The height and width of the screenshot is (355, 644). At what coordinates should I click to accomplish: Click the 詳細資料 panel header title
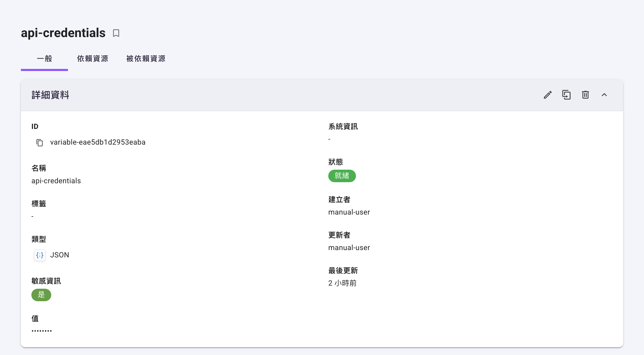click(50, 95)
